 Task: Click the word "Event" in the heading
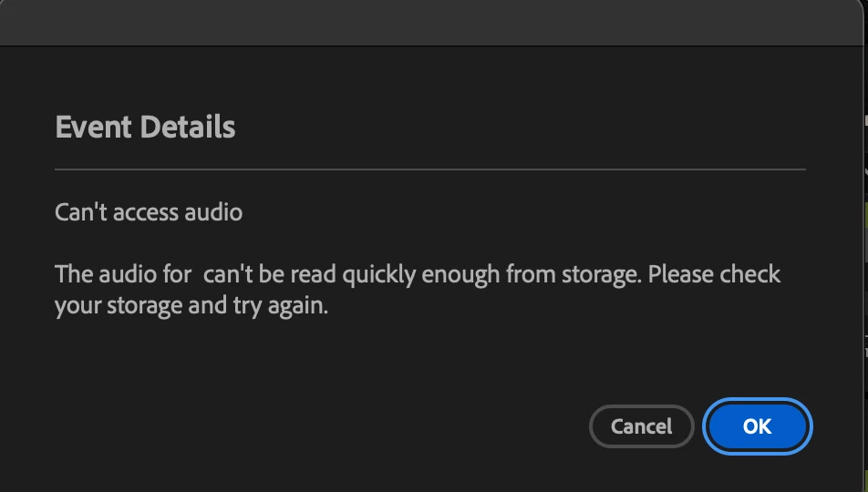point(94,127)
